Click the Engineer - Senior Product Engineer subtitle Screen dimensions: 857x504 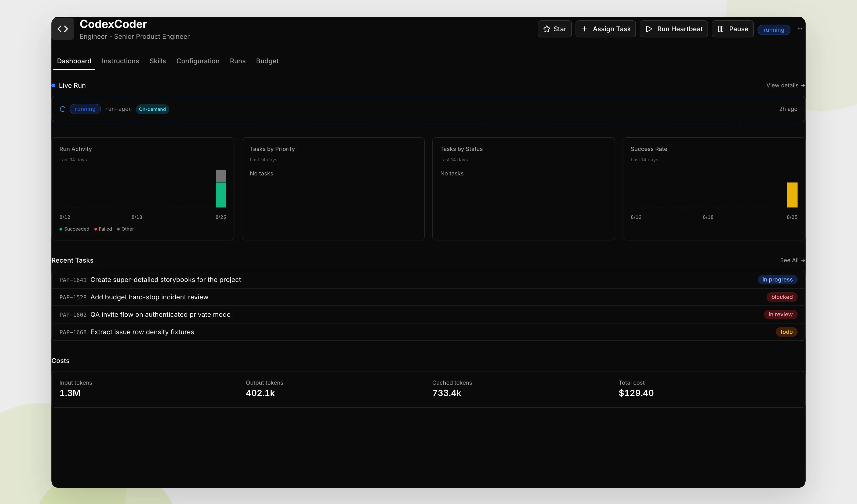pos(135,36)
